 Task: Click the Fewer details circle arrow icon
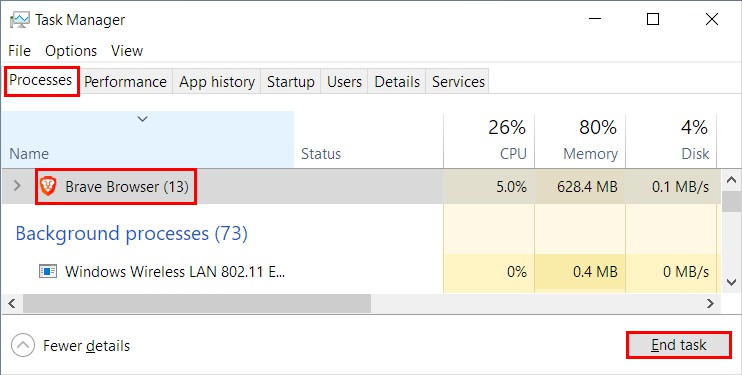(23, 345)
